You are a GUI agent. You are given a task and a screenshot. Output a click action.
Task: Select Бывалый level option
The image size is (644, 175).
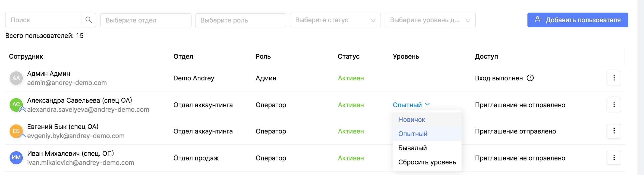413,148
